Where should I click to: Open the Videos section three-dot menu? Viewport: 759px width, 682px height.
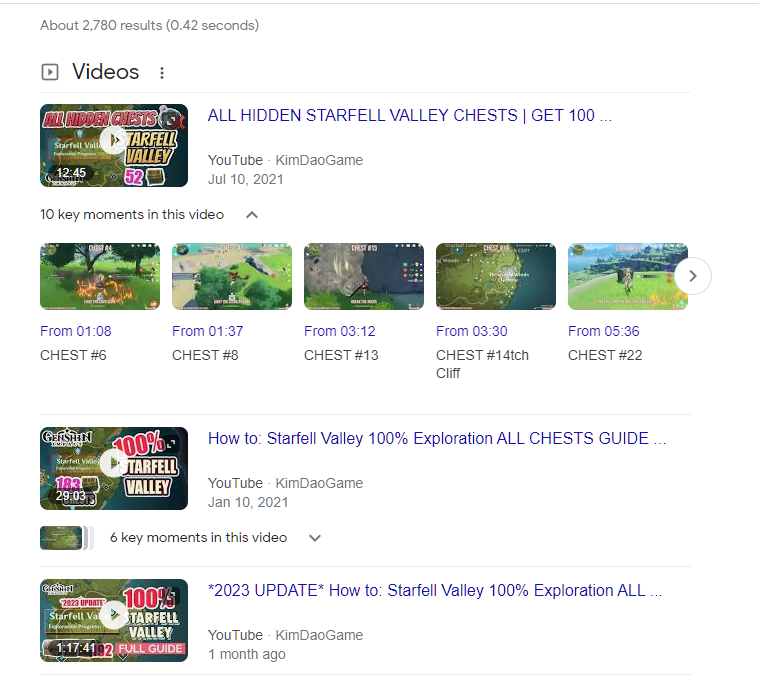[162, 73]
